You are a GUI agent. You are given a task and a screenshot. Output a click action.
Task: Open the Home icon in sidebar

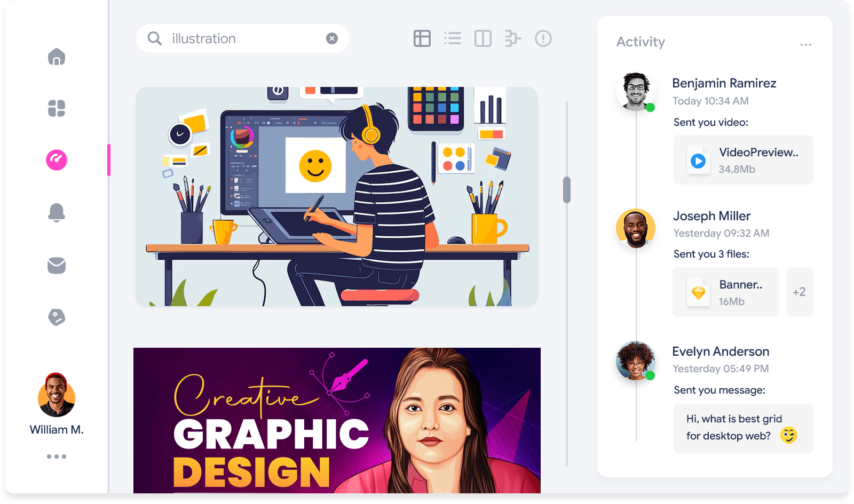(57, 57)
